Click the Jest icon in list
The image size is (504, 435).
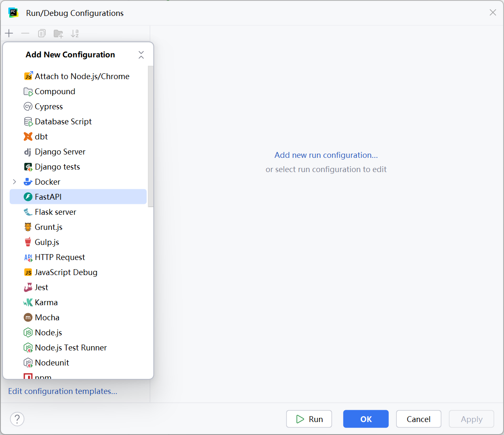pos(28,287)
